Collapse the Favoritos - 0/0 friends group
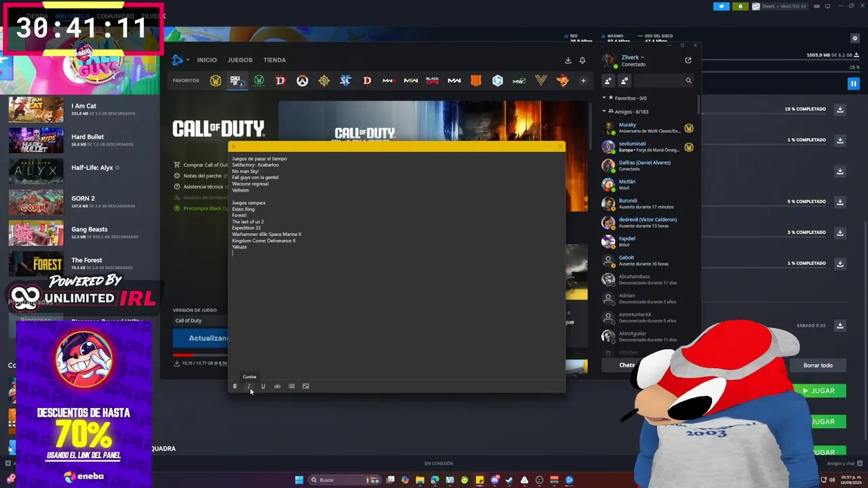 pyautogui.click(x=604, y=98)
